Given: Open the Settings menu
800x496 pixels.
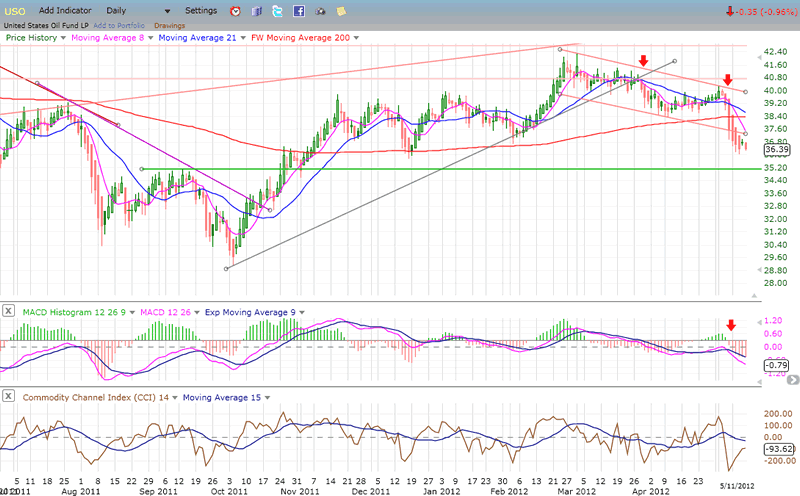Looking at the screenshot, I should pyautogui.click(x=200, y=10).
